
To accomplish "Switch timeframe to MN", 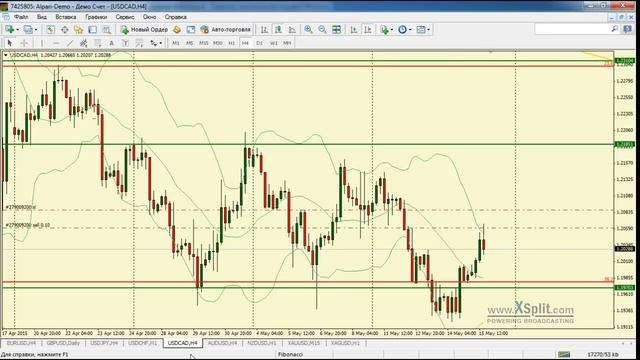I will pyautogui.click(x=287, y=43).
